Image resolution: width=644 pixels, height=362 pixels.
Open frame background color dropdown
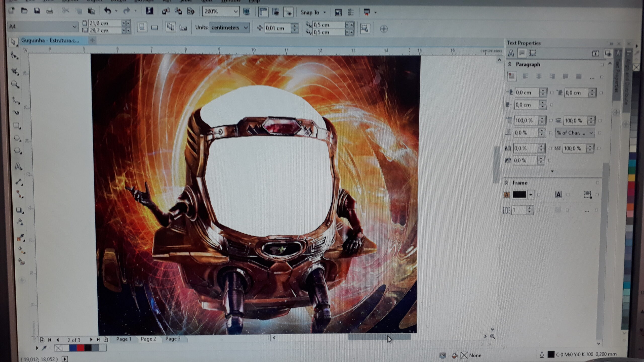point(531,195)
